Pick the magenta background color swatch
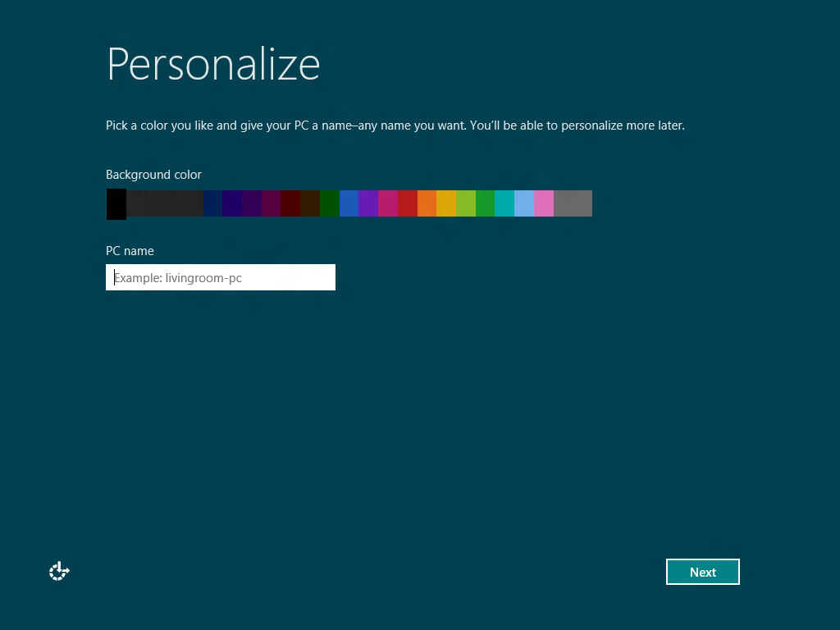Viewport: 840px width, 630px height. [387, 203]
